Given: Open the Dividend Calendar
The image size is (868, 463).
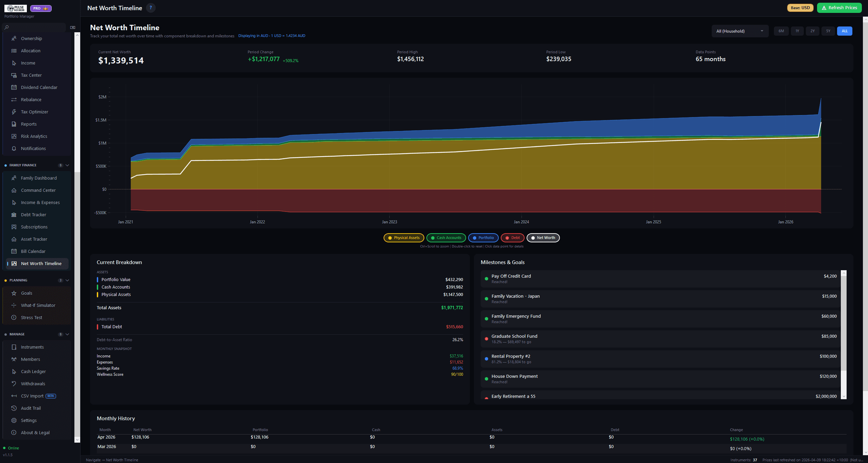Looking at the screenshot, I should [x=38, y=87].
